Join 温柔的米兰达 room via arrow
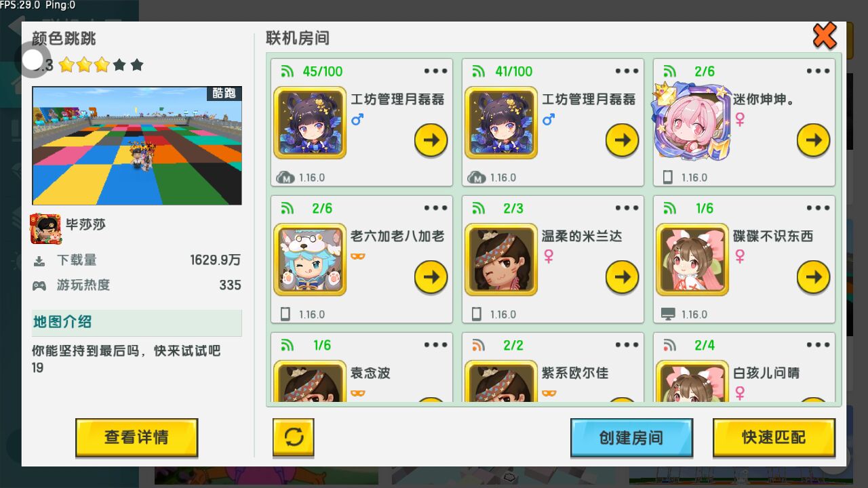Screen dimensions: 868x488 [x=623, y=277]
